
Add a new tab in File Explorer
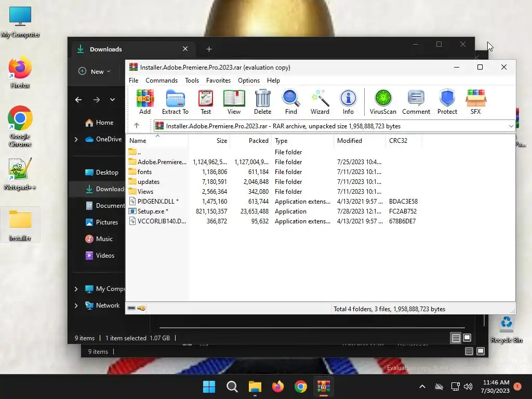pos(209,49)
